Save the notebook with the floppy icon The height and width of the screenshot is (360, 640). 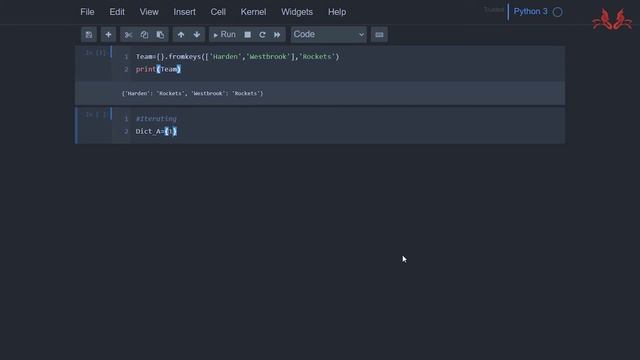89,35
